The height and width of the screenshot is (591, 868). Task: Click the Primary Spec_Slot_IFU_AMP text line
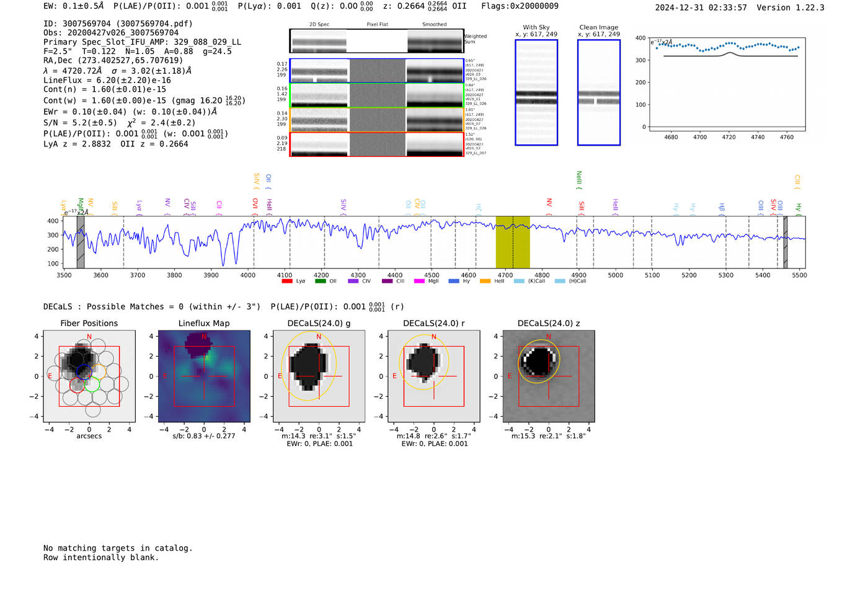[x=142, y=42]
